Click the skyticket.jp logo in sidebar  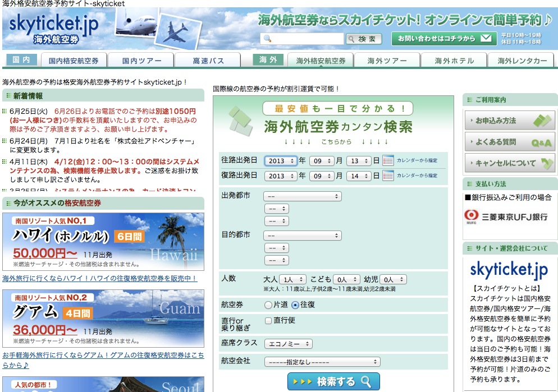pos(509,270)
